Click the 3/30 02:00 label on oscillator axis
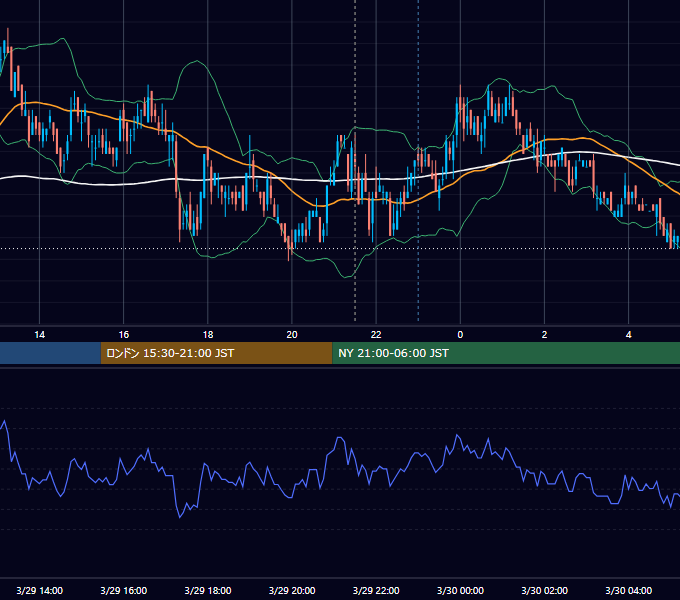This screenshot has width=680, height=600. 544,590
